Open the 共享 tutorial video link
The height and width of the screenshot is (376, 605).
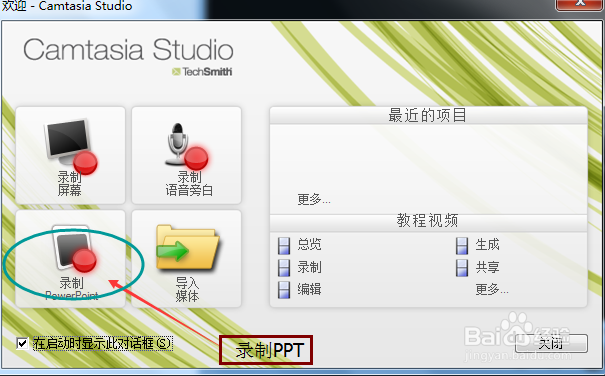pos(487,267)
